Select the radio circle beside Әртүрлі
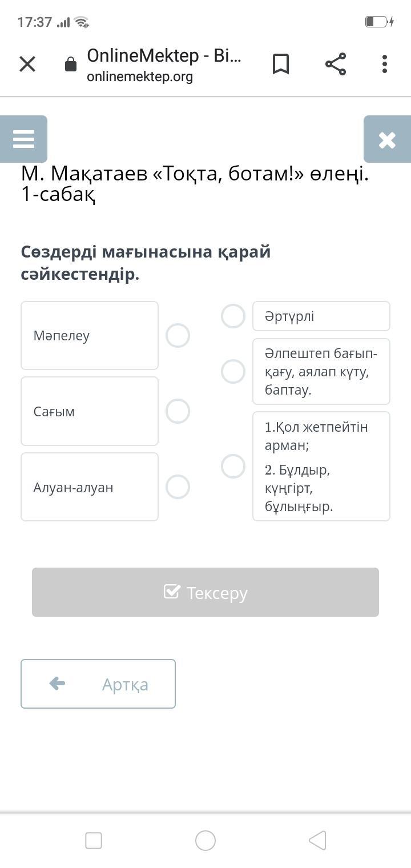Viewport: 411px width, 868px height. click(233, 316)
